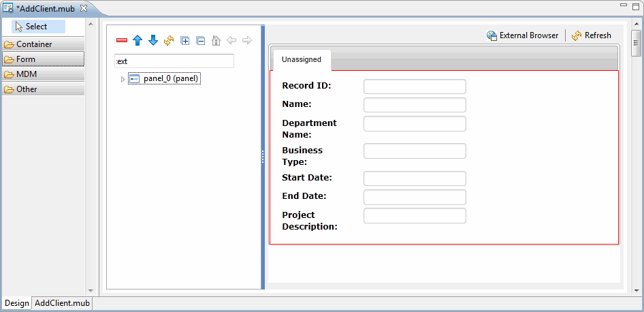Click the Business Type input field
This screenshot has width=644, height=312.
(415, 151)
